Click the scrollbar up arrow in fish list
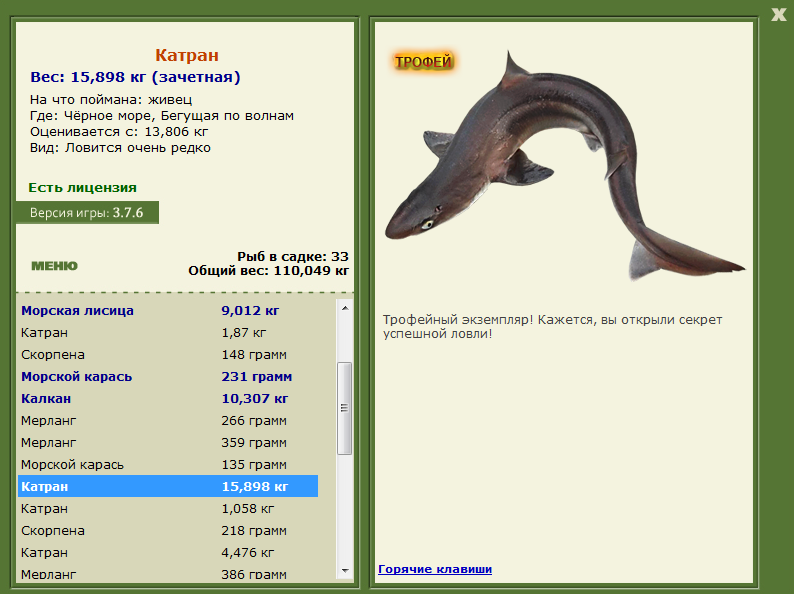The width and height of the screenshot is (794, 594). coord(345,308)
